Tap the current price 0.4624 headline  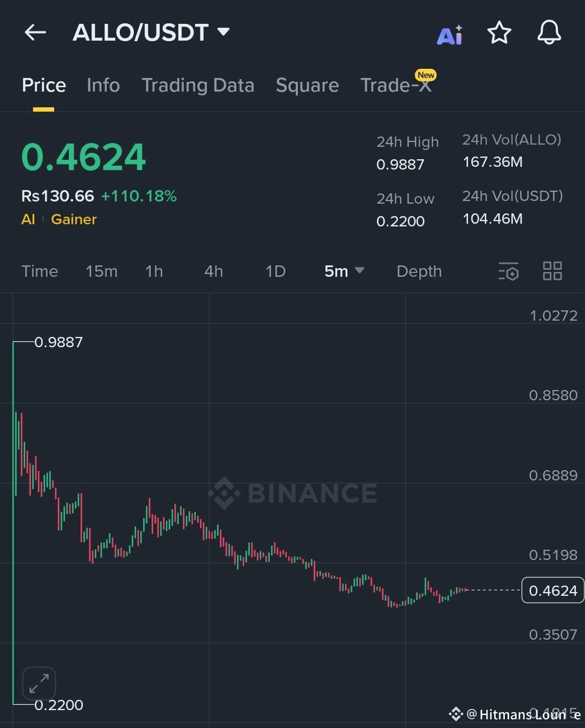pyautogui.click(x=83, y=157)
